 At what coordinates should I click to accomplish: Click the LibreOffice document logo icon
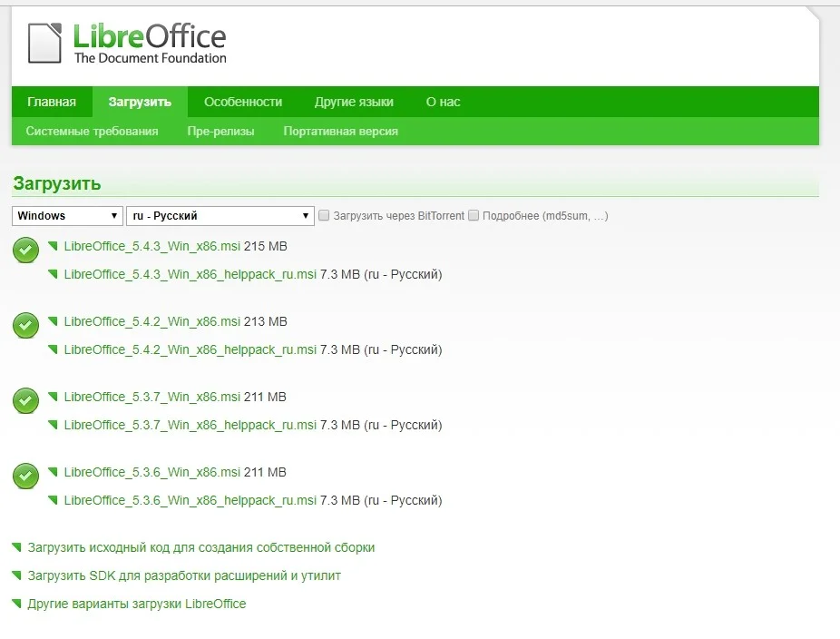click(44, 43)
